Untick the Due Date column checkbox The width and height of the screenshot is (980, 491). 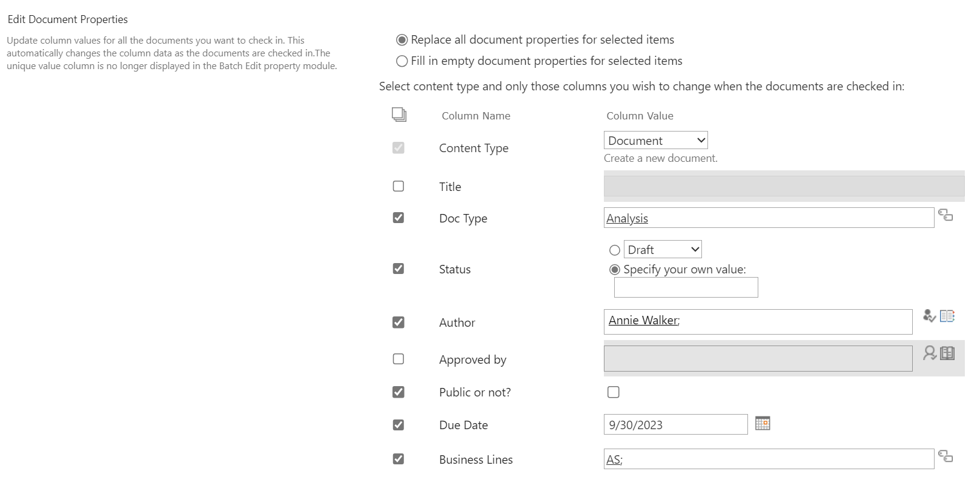(399, 425)
